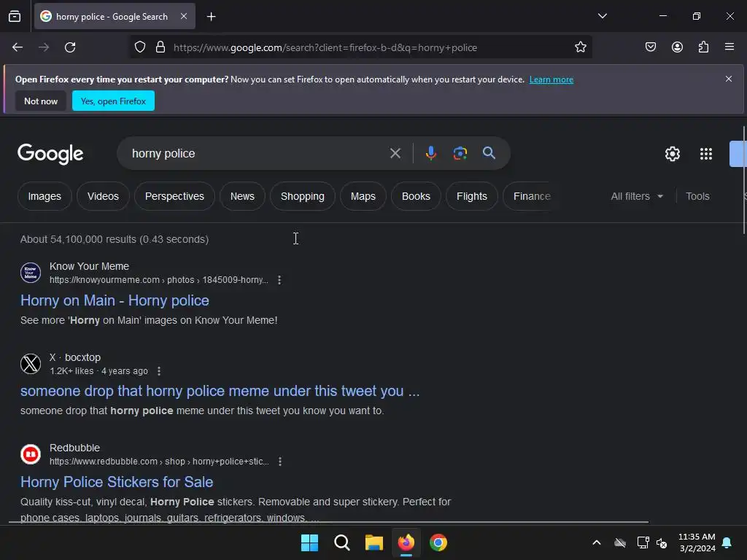Open a new tab with plus icon
The height and width of the screenshot is (560, 747).
(211, 17)
